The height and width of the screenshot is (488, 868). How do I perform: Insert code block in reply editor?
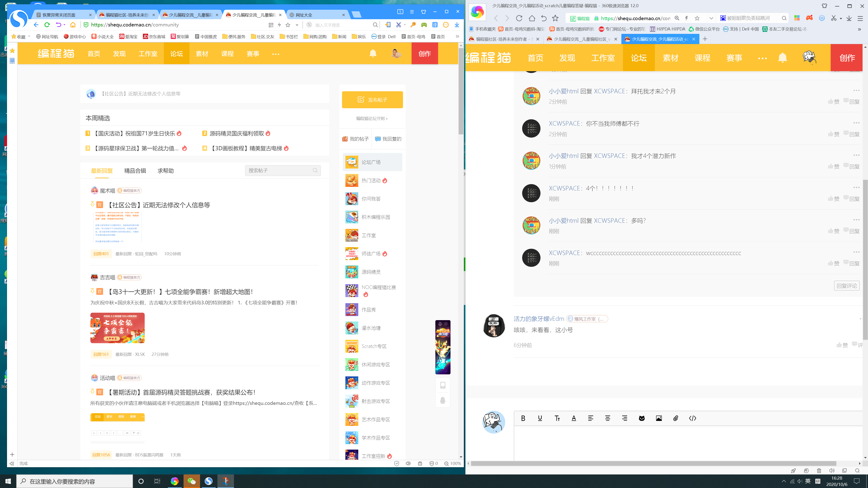[692, 418]
